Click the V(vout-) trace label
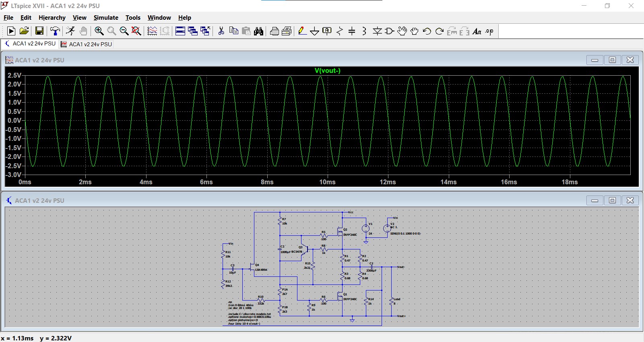This screenshot has width=644, height=342. [x=327, y=70]
